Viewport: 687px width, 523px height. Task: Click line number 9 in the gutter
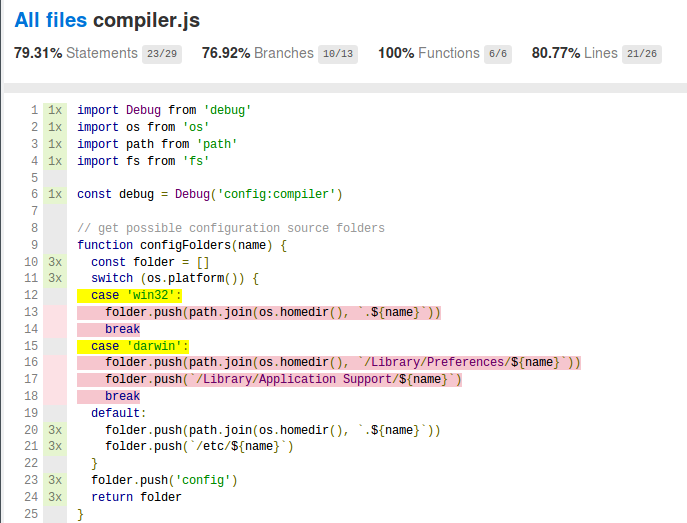tap(34, 245)
